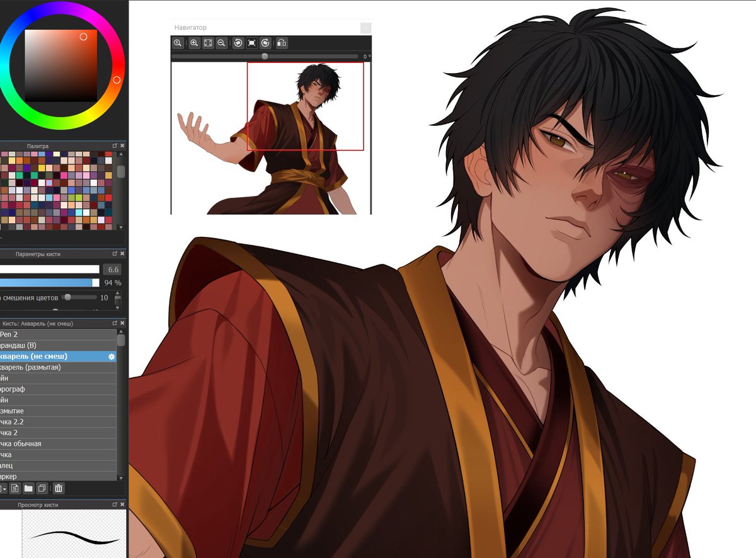Open settings gear for Акварель (не смеш)
Screen dimensions: 756x558
point(112,356)
